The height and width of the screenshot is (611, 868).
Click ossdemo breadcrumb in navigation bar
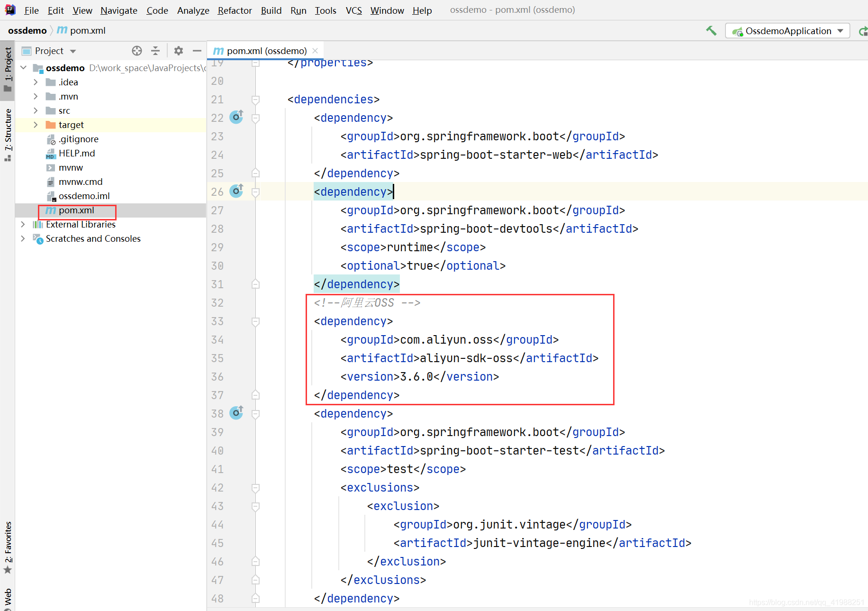(27, 31)
